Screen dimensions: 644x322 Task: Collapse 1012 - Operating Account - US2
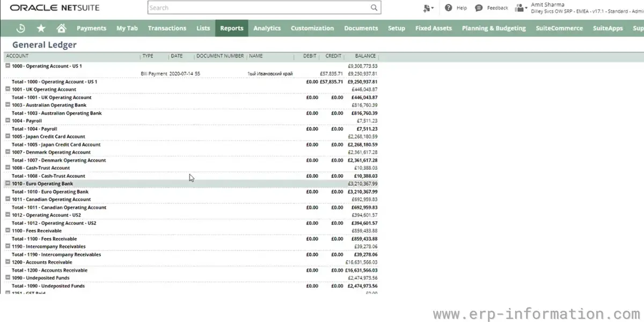point(8,215)
